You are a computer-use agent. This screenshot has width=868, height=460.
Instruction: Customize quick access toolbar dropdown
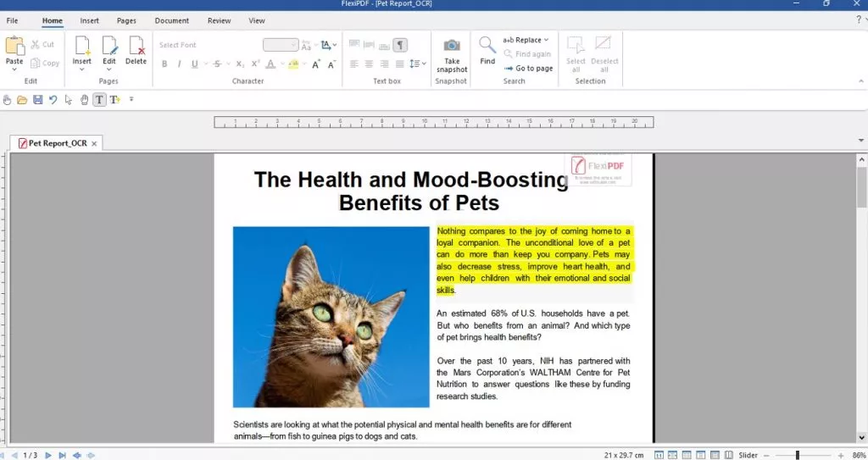(131, 100)
